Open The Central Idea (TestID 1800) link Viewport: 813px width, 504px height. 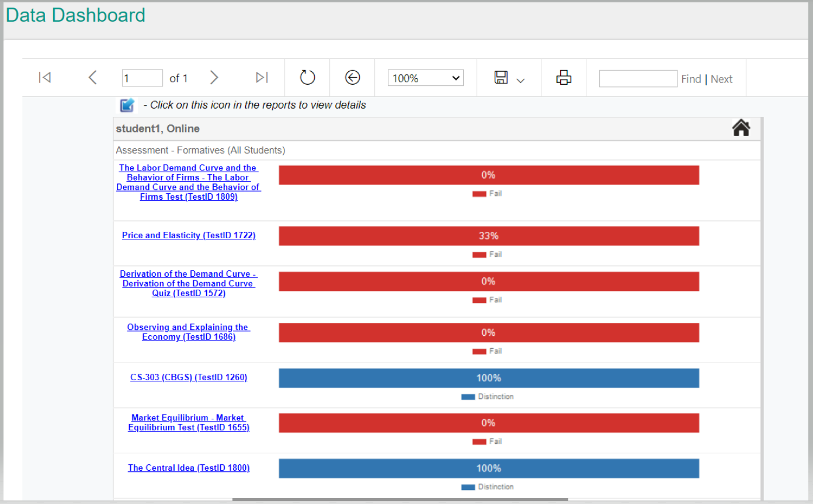click(189, 468)
